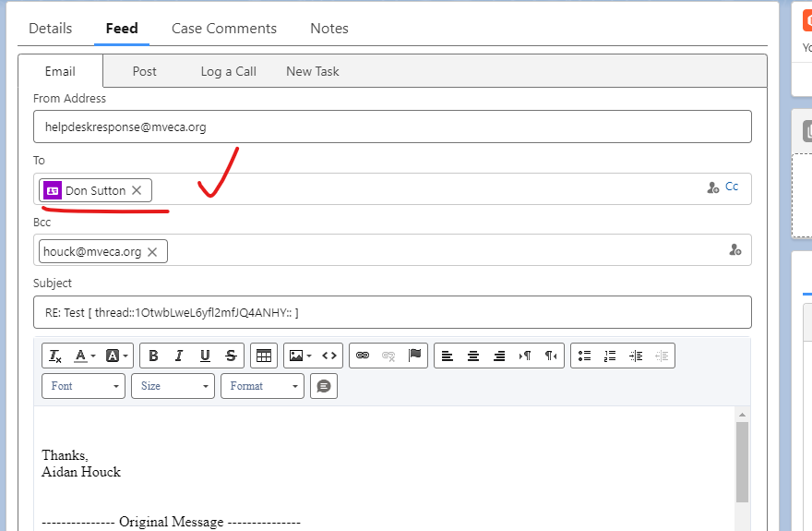Viewport: 812px width, 531px height.
Task: Open the text color picker
Action: pyautogui.click(x=84, y=356)
